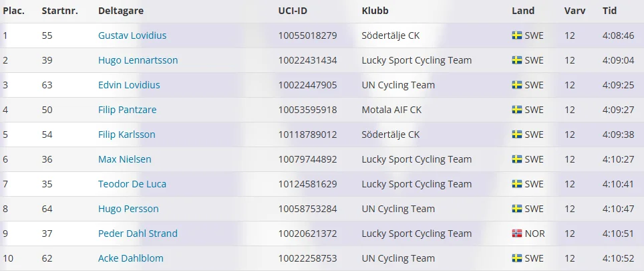The height and width of the screenshot is (271, 644).
Task: Open Gustav Lovidius rider profile link
Action: pyautogui.click(x=132, y=35)
